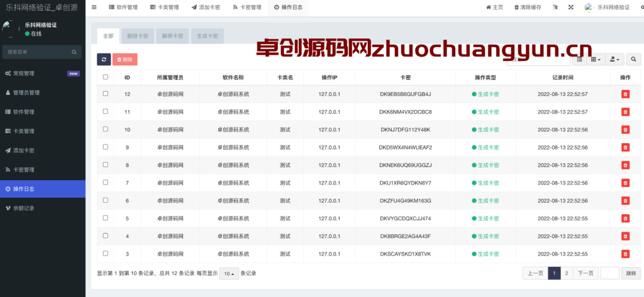Click the table search input field
644x297 pixels.
coord(538,60)
